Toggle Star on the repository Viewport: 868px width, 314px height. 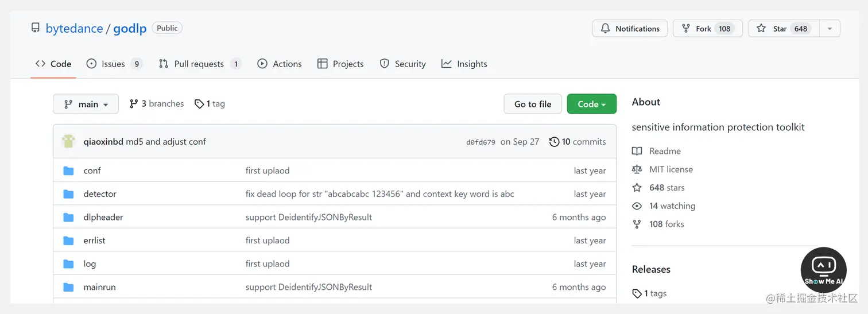tap(779, 29)
